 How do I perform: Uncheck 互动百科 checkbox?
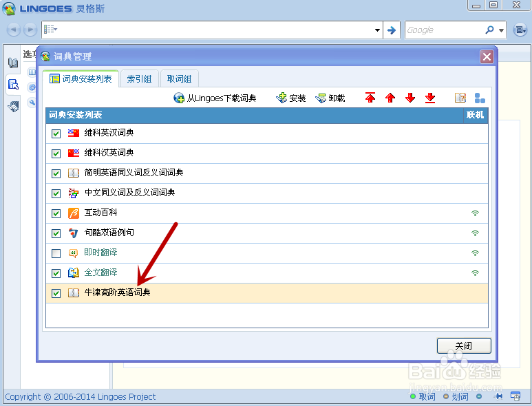click(x=56, y=213)
